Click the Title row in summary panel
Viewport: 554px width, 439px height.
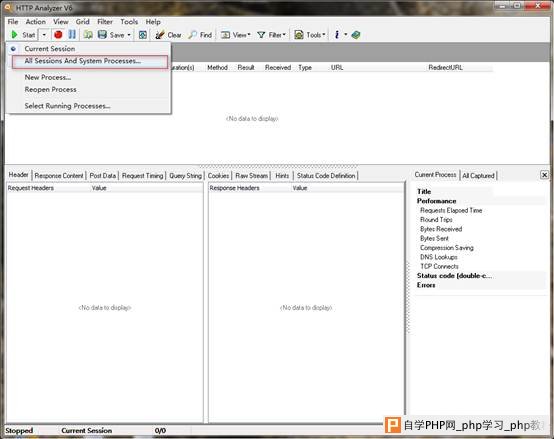coord(424,192)
